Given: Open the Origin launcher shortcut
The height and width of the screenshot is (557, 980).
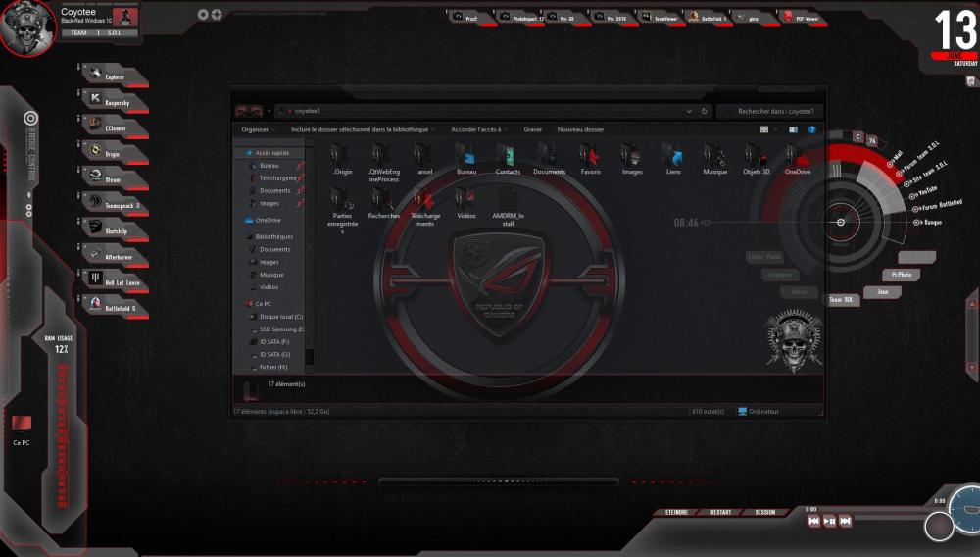Looking at the screenshot, I should click(x=113, y=154).
